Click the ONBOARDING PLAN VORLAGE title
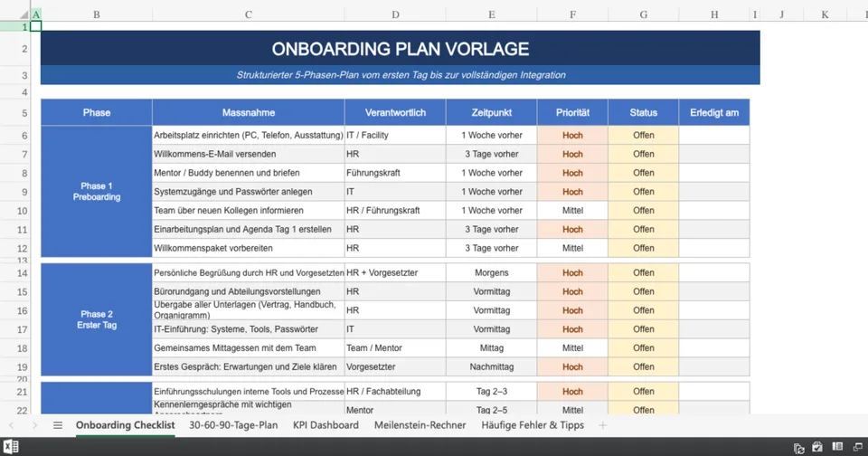Screen dimensions: 868x456 [x=401, y=49]
